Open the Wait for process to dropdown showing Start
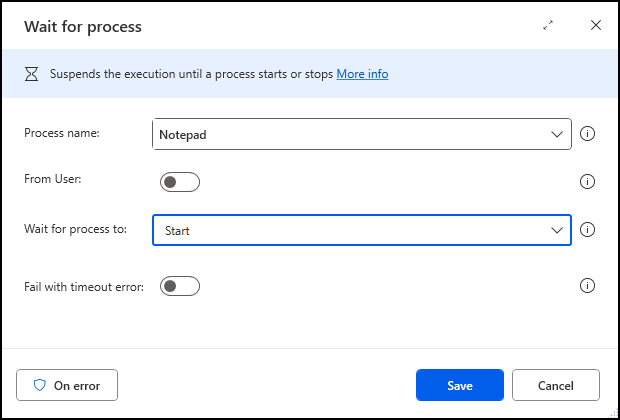 (x=362, y=230)
